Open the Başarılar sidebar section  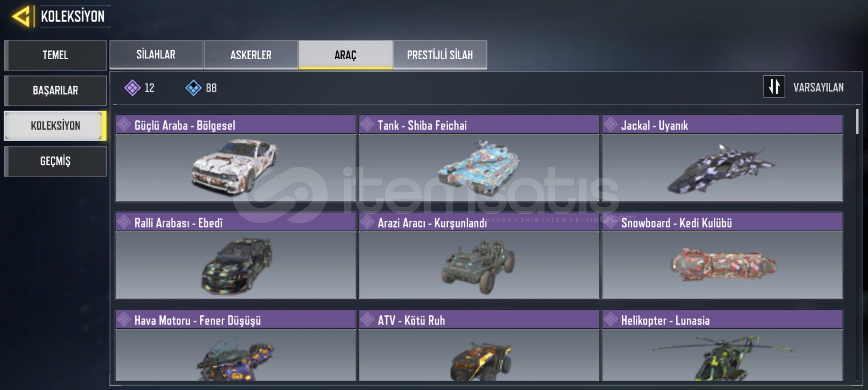coord(55,90)
